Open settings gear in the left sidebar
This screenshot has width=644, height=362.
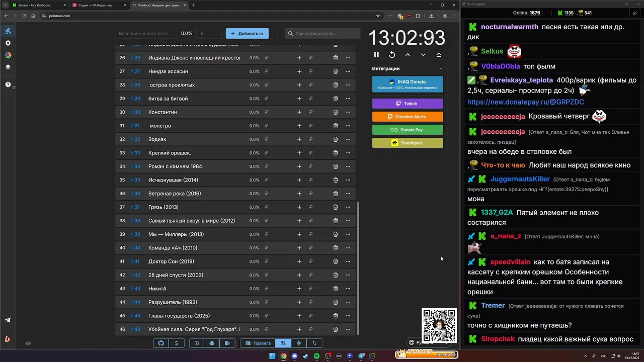pyautogui.click(x=8, y=43)
